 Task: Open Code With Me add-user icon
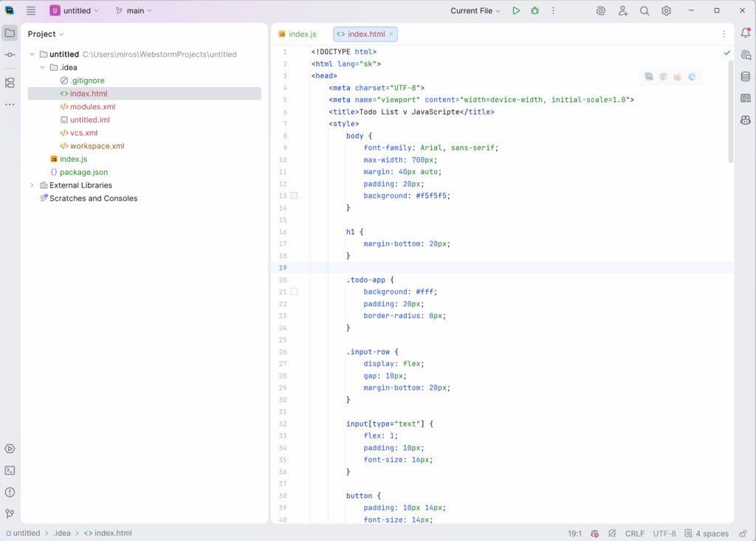tap(623, 10)
